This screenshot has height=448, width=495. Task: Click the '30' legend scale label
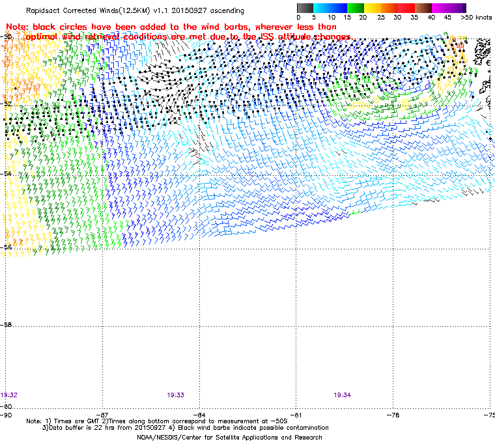(397, 18)
